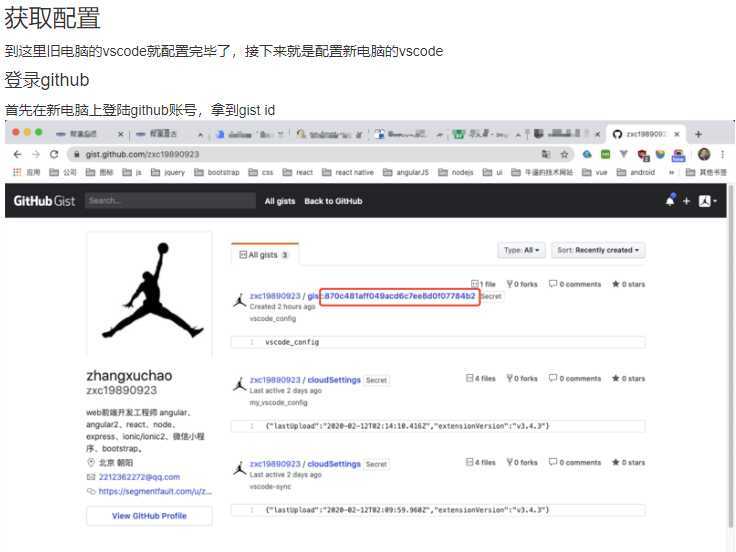This screenshot has height=552, width=736.
Task: Click the 1 file count on first gist
Action: pyautogui.click(x=483, y=284)
